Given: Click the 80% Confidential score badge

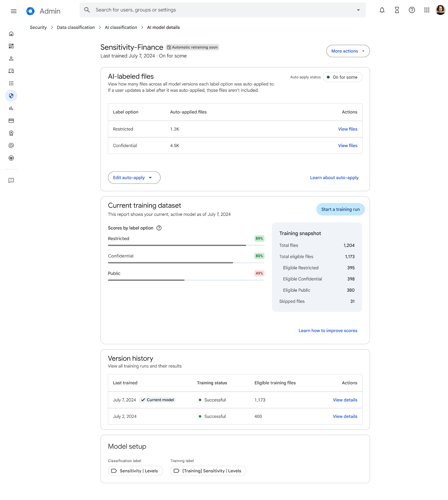Looking at the screenshot, I should [x=259, y=256].
